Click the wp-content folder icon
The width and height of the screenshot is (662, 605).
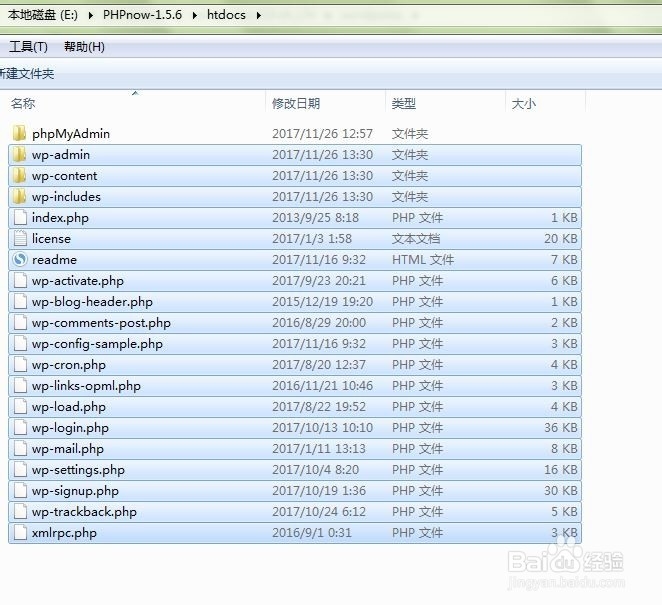pyautogui.click(x=19, y=176)
